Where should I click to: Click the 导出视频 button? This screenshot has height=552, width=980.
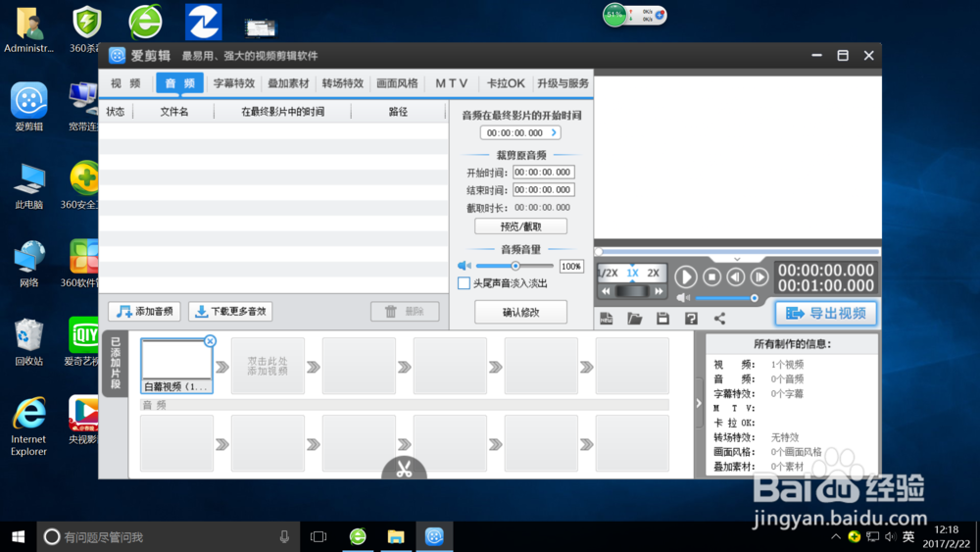[x=825, y=313]
